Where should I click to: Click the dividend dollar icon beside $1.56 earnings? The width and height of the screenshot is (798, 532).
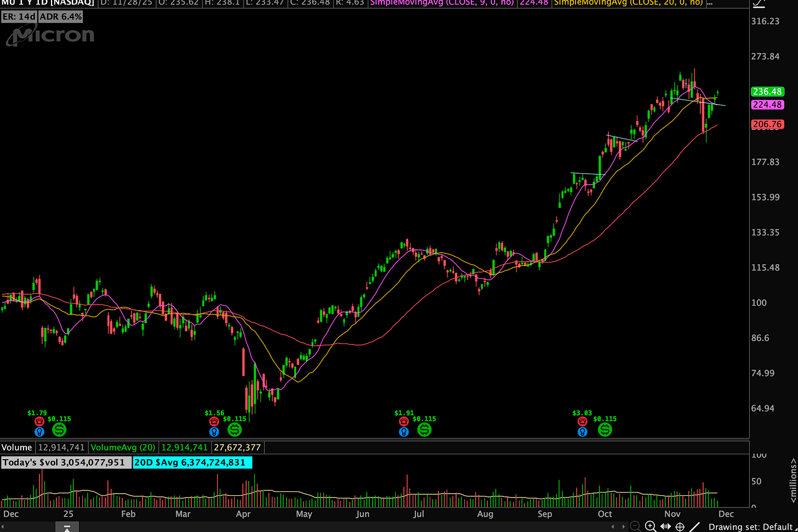click(x=234, y=430)
